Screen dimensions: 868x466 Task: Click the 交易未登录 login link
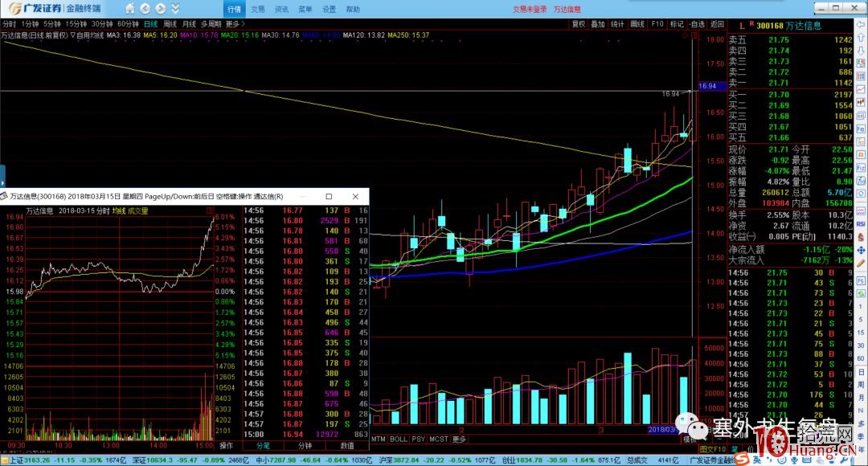point(530,10)
